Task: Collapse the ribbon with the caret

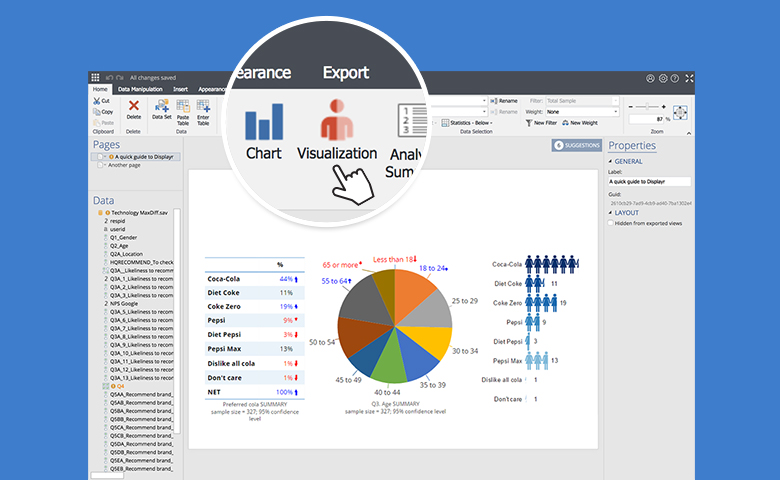Action: [688, 133]
